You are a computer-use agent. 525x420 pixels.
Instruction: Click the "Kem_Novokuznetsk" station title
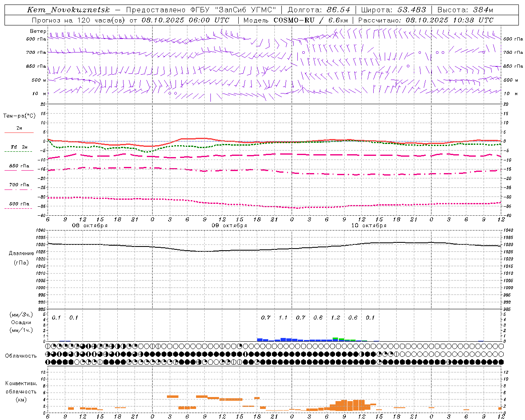tap(68, 10)
